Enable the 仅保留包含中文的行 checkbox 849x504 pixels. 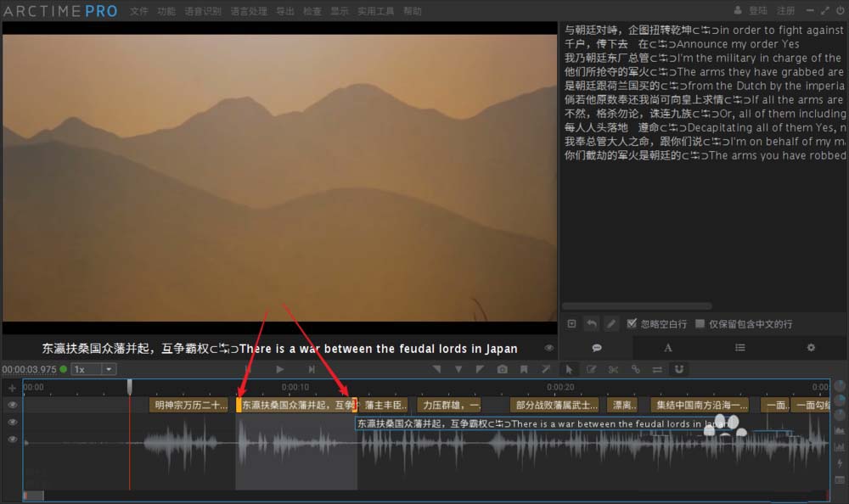coord(701,324)
